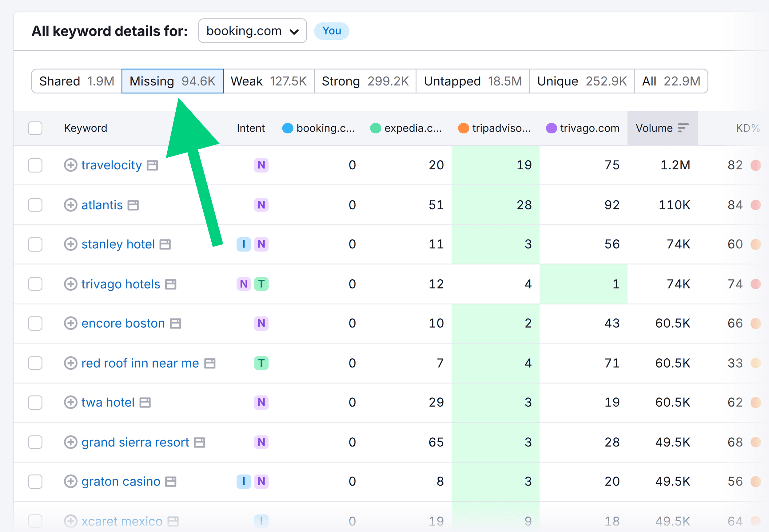Open SERP snapshot icon next to travelocity

click(x=153, y=165)
